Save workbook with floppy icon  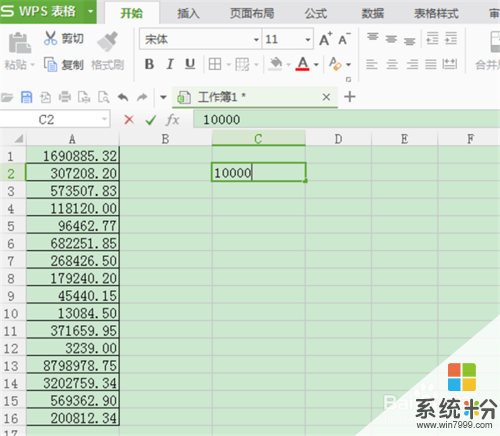coord(26,97)
